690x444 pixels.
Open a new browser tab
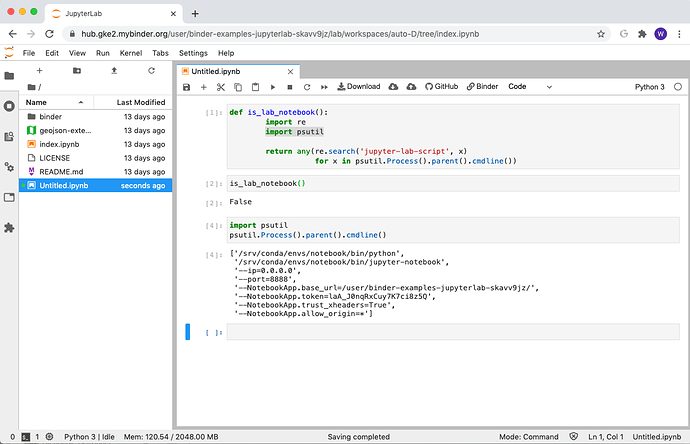point(195,14)
